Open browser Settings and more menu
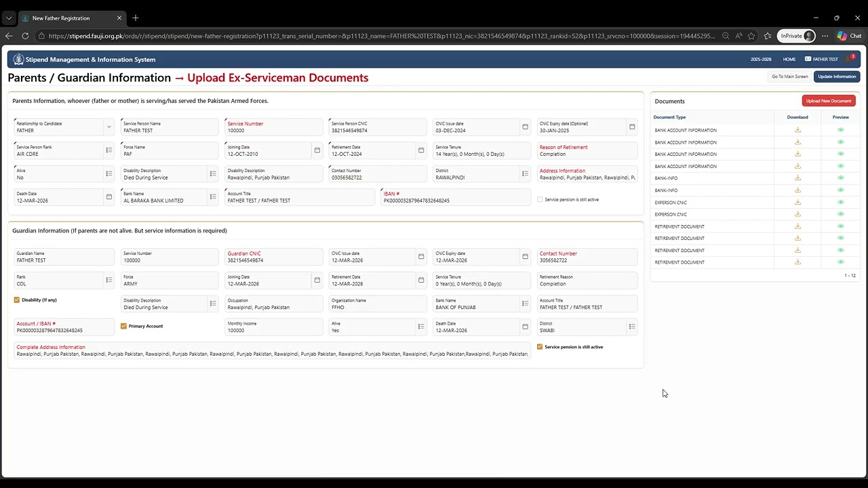Screen dimensions: 868x488 825,36
